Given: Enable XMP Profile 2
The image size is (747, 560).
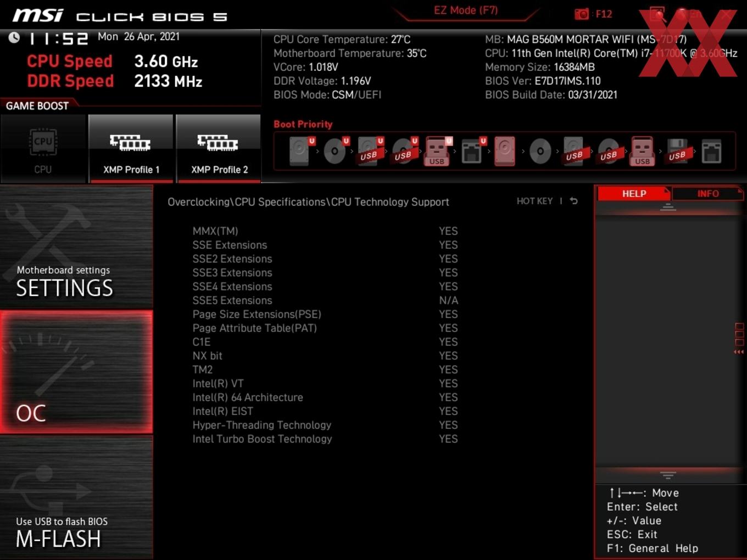Looking at the screenshot, I should pos(219,148).
